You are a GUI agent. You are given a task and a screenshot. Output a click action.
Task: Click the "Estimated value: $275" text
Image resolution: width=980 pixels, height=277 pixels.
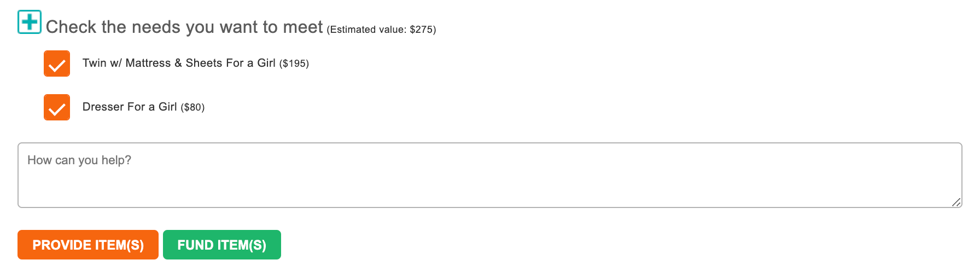381,30
